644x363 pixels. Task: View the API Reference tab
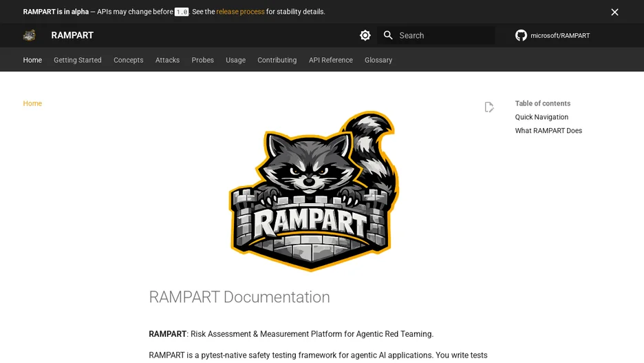[331, 60]
